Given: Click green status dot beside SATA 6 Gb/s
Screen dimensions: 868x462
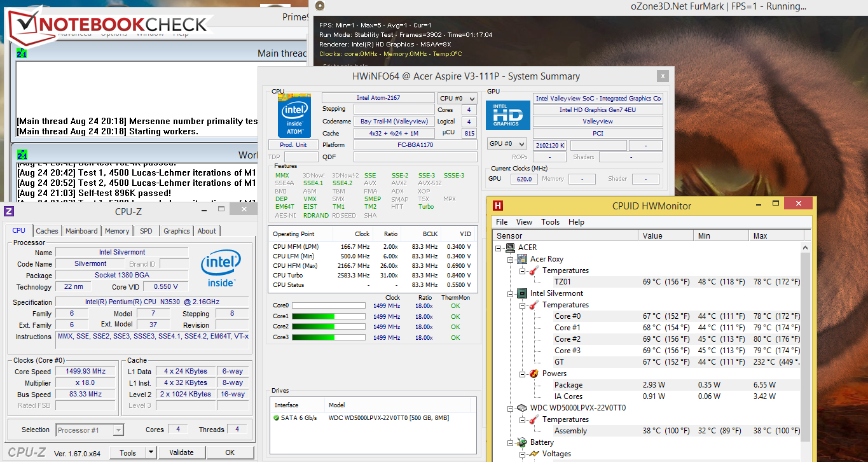Looking at the screenshot, I should coord(277,418).
